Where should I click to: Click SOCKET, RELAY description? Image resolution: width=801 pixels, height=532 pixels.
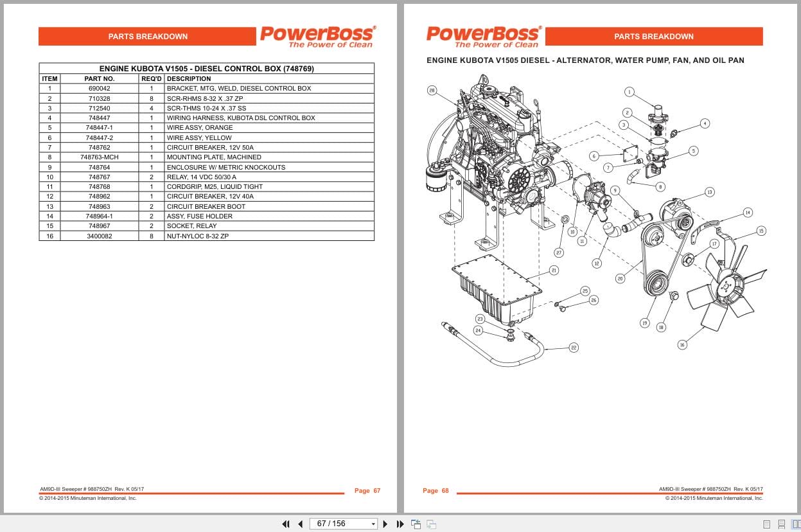191,226
